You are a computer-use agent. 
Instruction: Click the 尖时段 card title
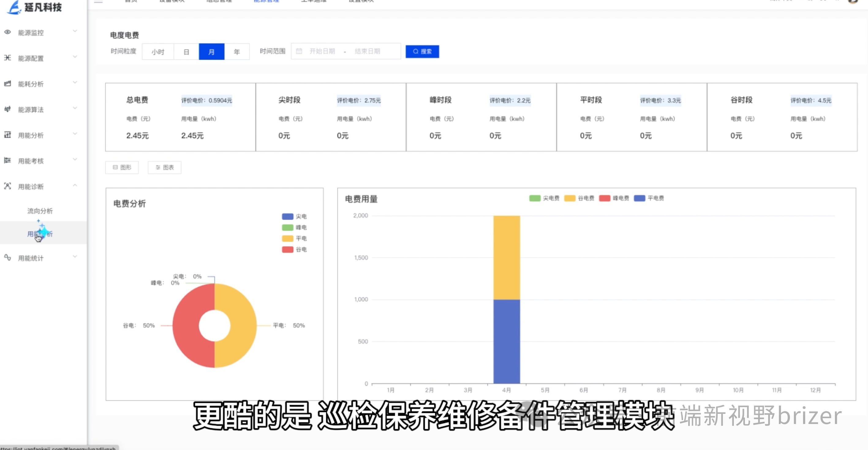(x=289, y=100)
